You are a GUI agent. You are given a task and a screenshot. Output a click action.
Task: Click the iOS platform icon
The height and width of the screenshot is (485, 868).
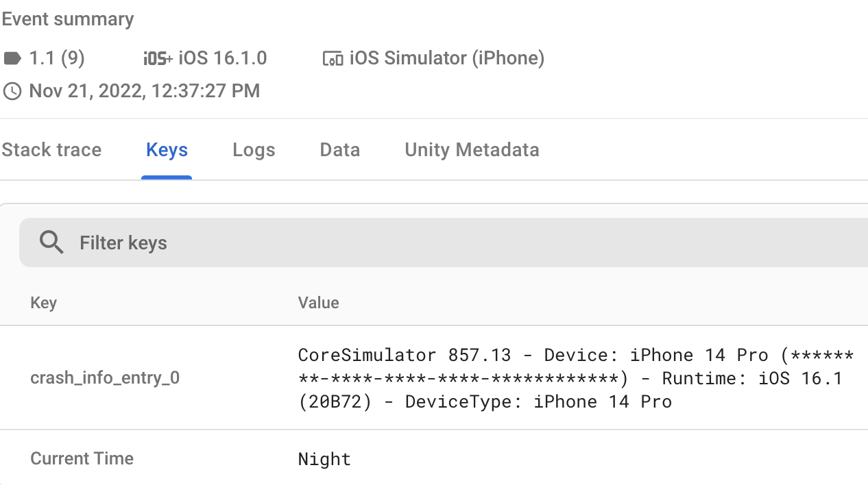(157, 58)
